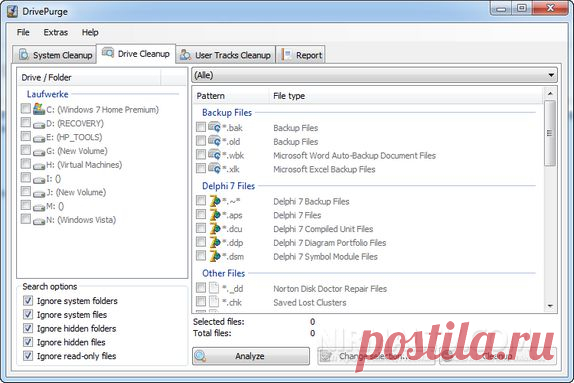
Task: Check the D: (RECOVERY) drive checkbox
Action: [26, 122]
